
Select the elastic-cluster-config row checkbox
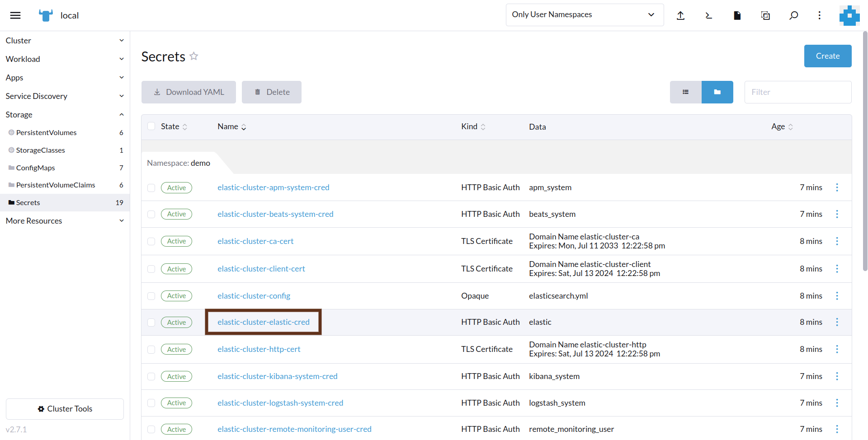(x=151, y=296)
